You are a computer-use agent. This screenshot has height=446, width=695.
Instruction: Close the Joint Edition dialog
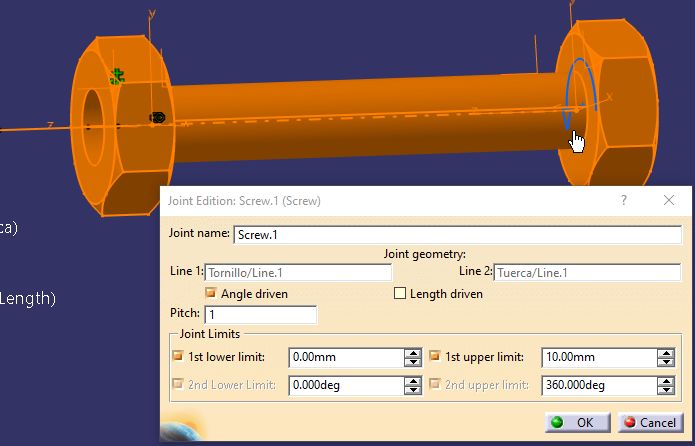click(669, 200)
